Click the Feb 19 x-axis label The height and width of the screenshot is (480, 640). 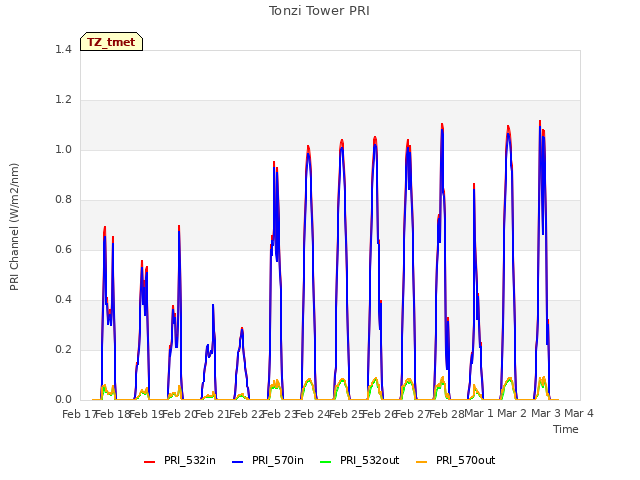pyautogui.click(x=146, y=414)
